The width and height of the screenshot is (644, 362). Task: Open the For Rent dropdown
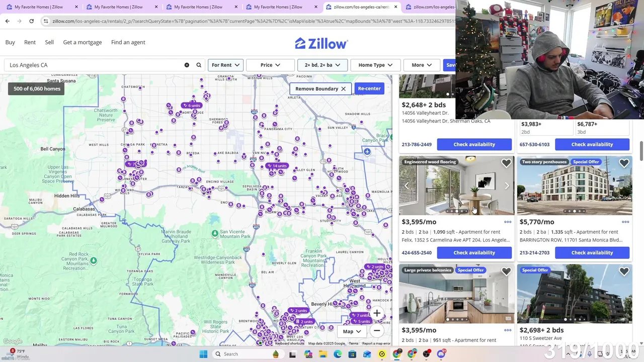point(225,65)
